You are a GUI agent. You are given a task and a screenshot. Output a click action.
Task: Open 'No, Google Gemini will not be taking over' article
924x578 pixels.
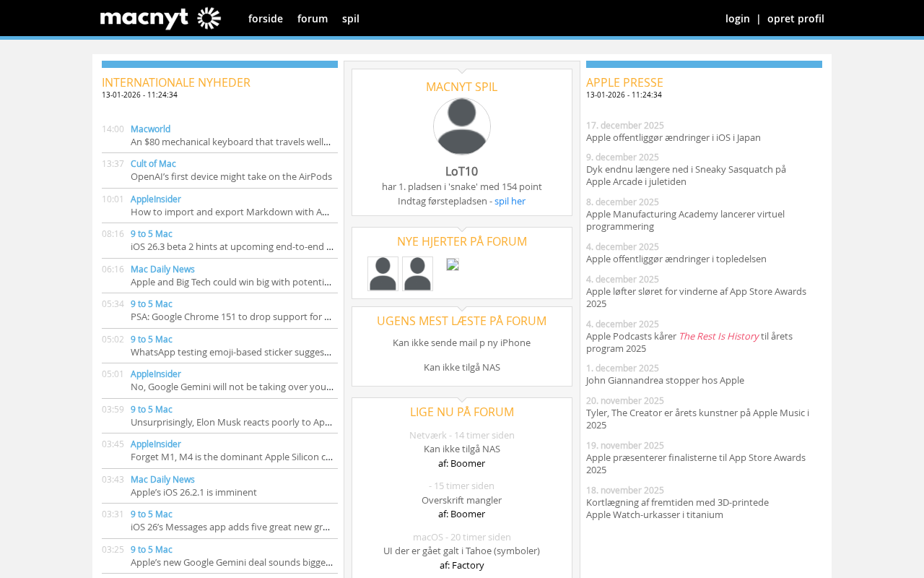tap(232, 387)
